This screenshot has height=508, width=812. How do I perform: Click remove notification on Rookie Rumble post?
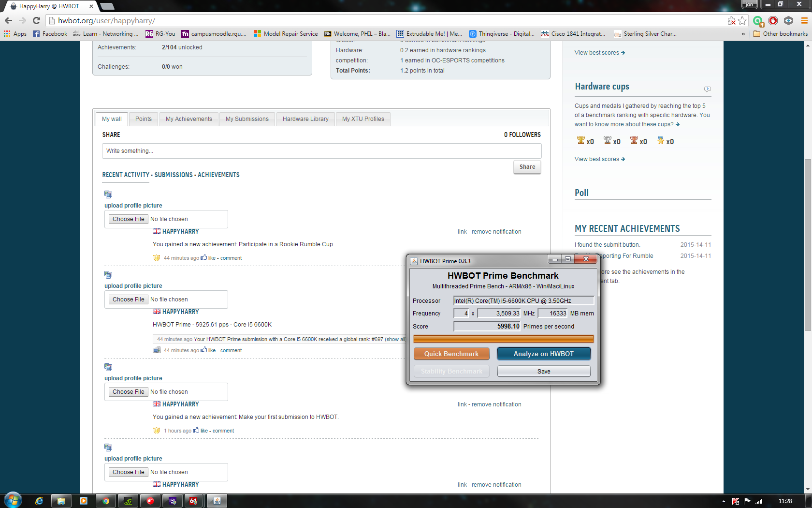coord(496,232)
